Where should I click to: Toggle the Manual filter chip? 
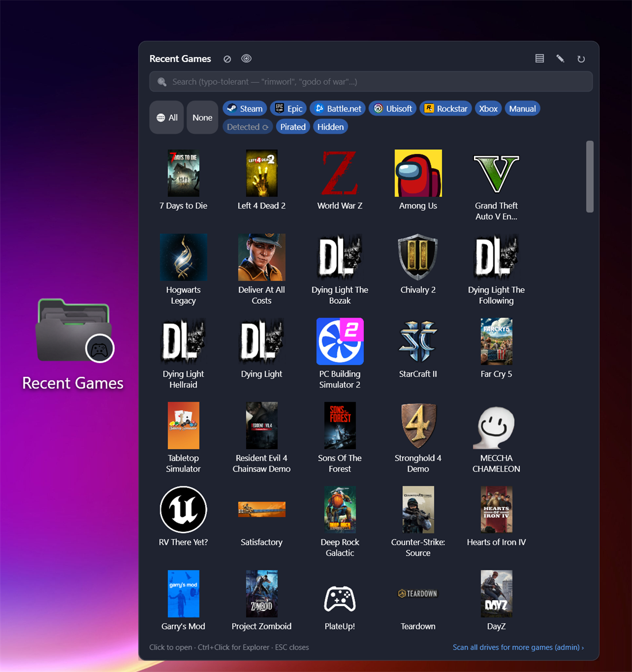click(x=522, y=109)
